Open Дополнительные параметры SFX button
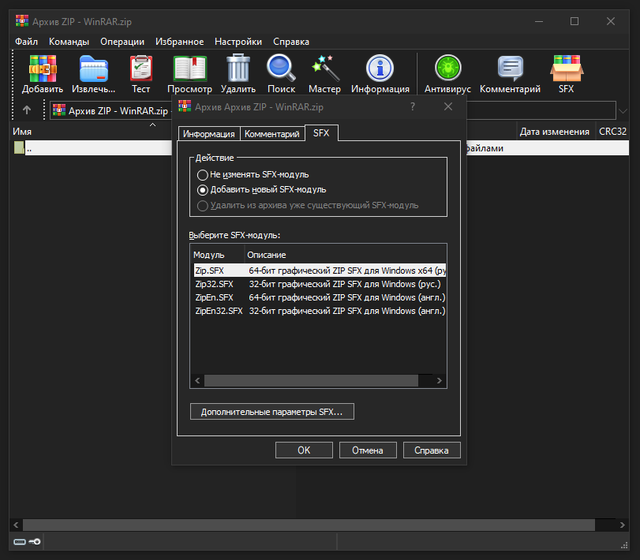 272,411
